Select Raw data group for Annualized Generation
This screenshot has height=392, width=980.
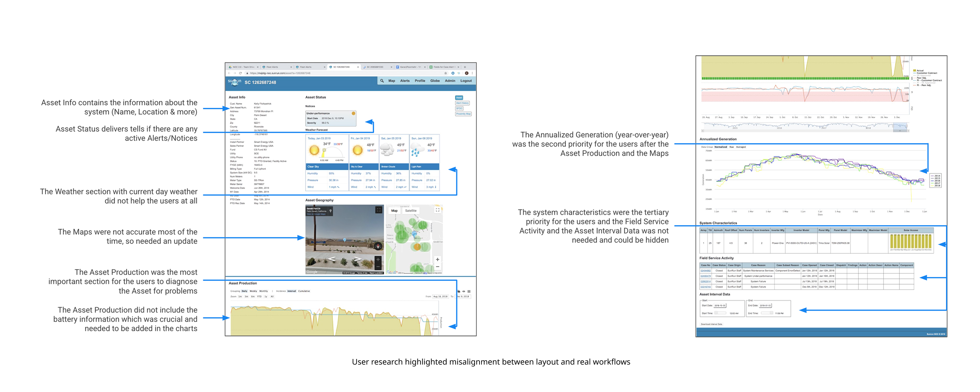[x=731, y=147]
